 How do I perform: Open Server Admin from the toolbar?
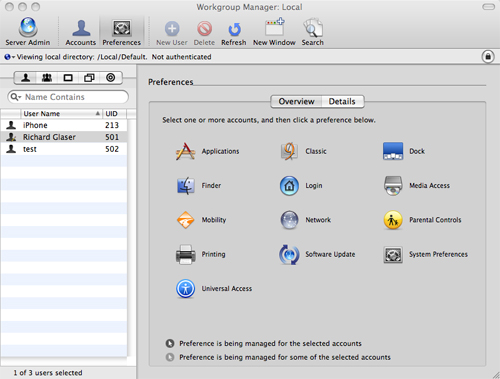pos(28,32)
